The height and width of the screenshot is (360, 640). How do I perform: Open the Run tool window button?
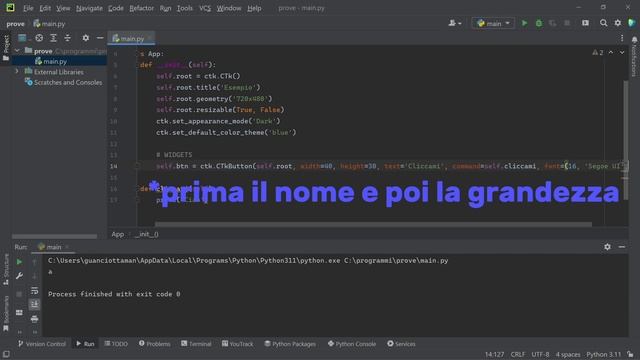(85, 344)
